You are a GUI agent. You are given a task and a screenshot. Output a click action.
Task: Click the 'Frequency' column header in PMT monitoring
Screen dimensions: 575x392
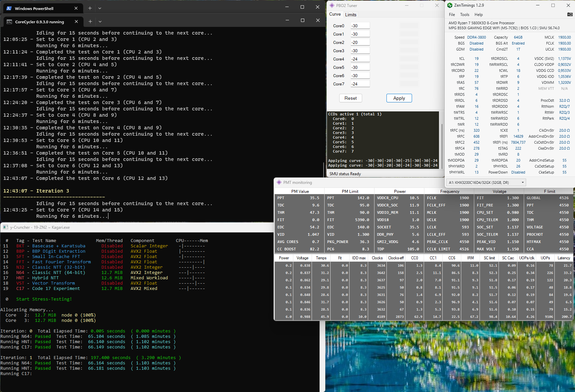(x=450, y=192)
